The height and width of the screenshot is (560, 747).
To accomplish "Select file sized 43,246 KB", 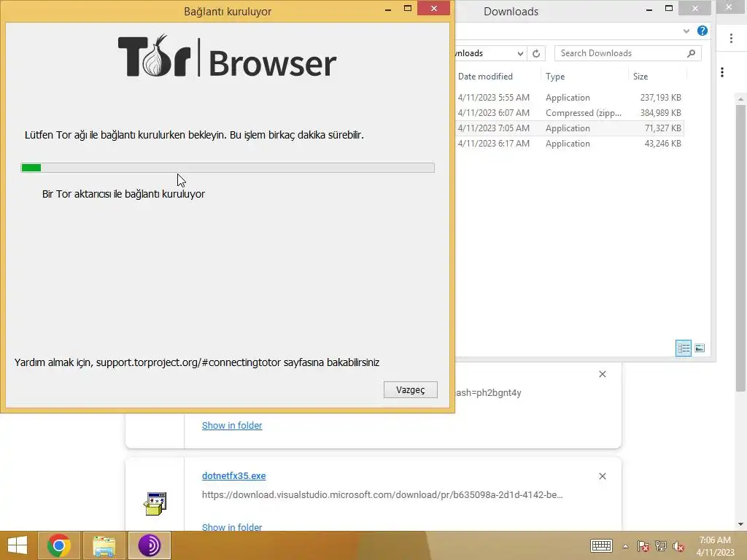I will tap(570, 144).
